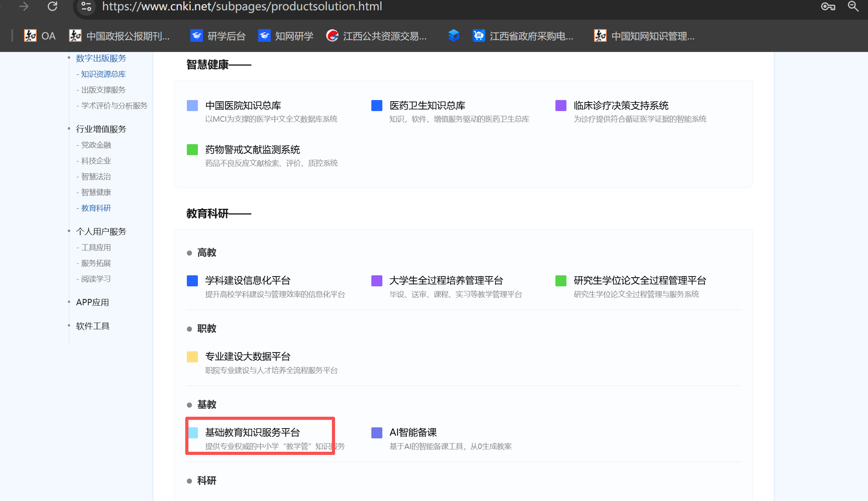
Task: Click the 职教 subsection heading
Action: click(x=207, y=328)
